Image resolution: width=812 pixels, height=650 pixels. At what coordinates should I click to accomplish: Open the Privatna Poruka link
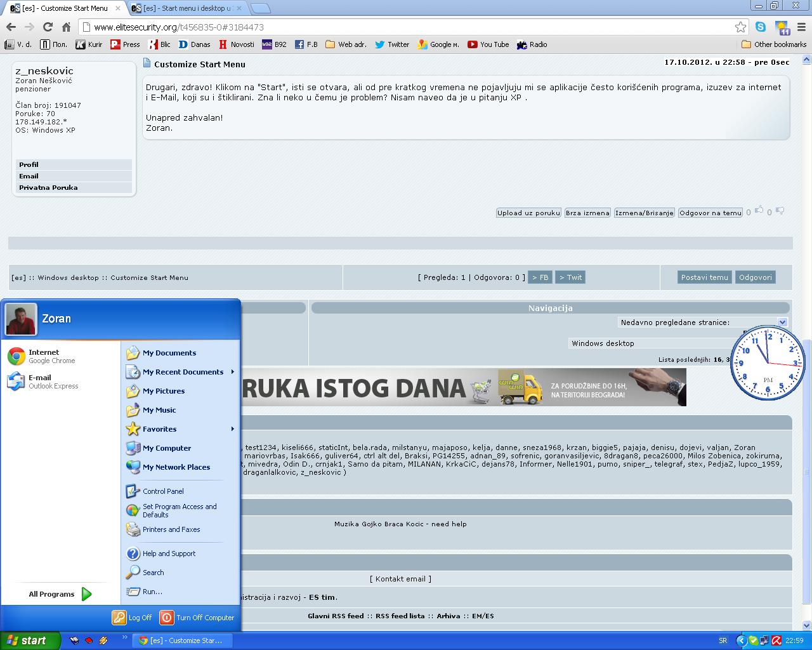pyautogui.click(x=74, y=188)
